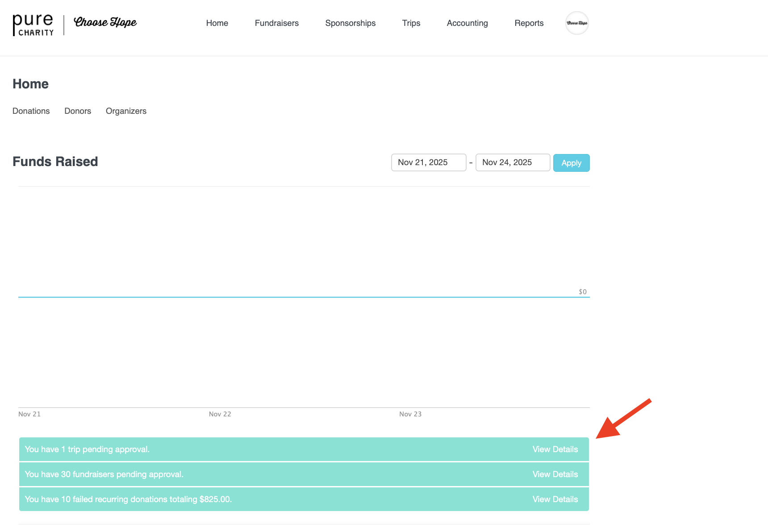Switch to the Donations tab
Viewport: 768px width, 532px height.
click(x=31, y=111)
